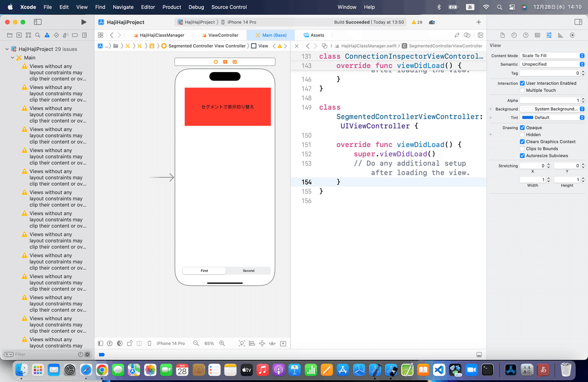Toggle the Opaque checkbox

522,127
